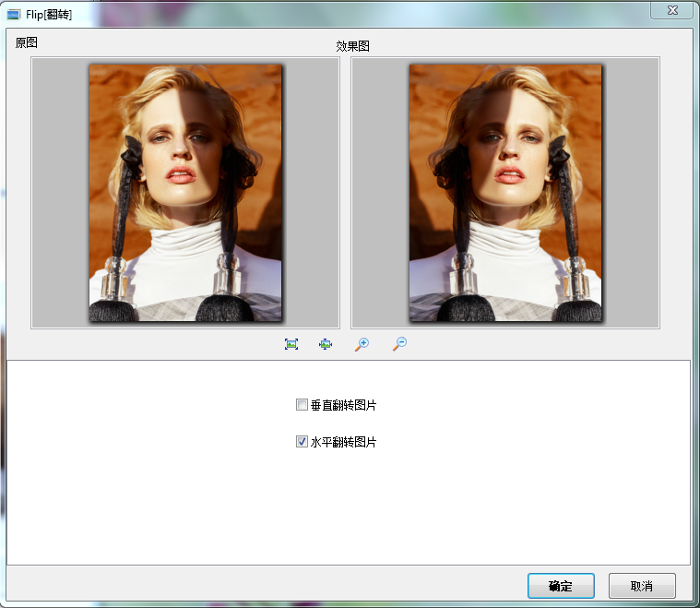Uncheck the 水平翻转图片 checkbox
This screenshot has width=700, height=608.
coord(302,442)
